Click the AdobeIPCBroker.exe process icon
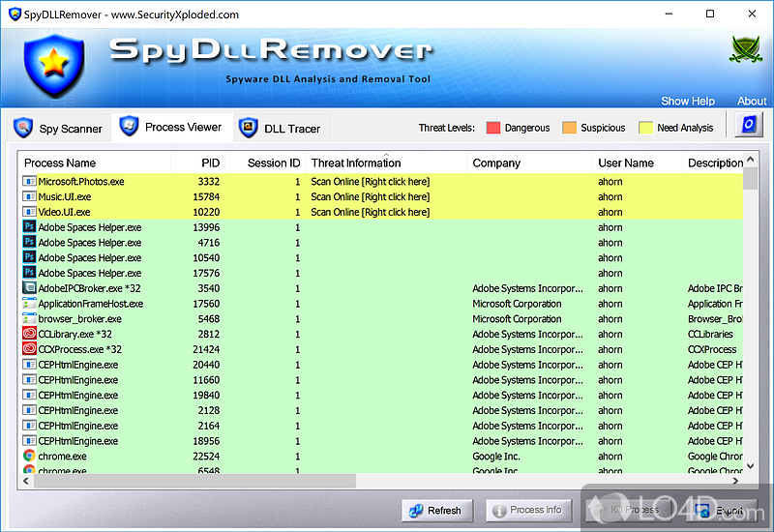 pyautogui.click(x=29, y=287)
